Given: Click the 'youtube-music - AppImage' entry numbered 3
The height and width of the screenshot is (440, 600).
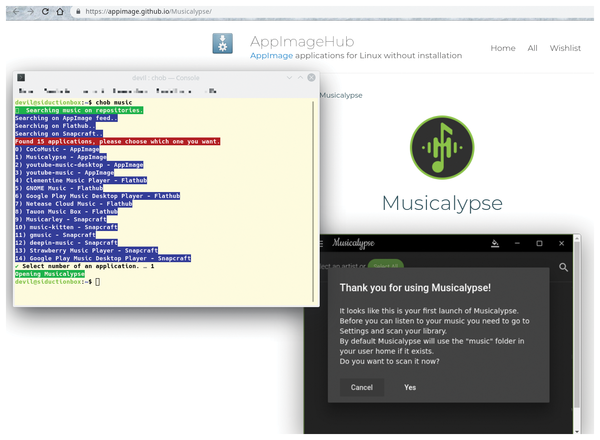Looking at the screenshot, I should [x=64, y=173].
